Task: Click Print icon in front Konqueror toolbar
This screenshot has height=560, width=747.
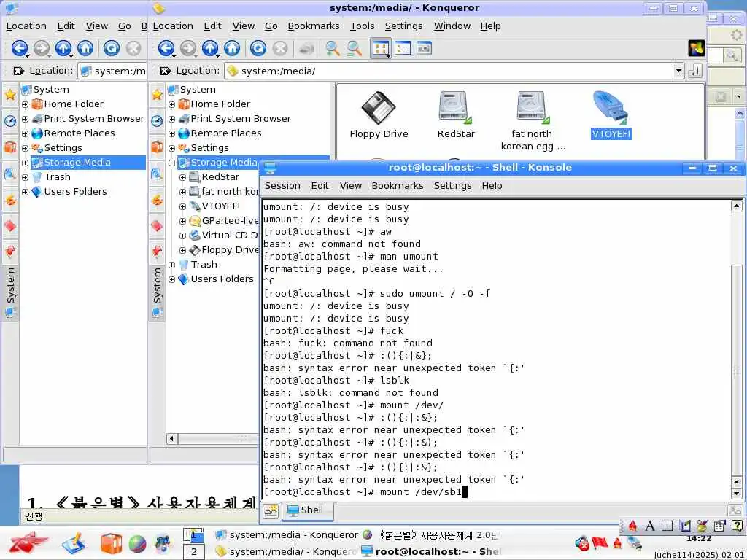Action: tap(306, 48)
